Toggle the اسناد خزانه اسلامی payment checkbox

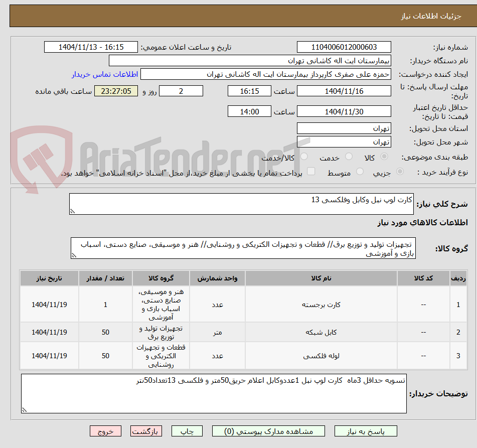click(x=311, y=172)
